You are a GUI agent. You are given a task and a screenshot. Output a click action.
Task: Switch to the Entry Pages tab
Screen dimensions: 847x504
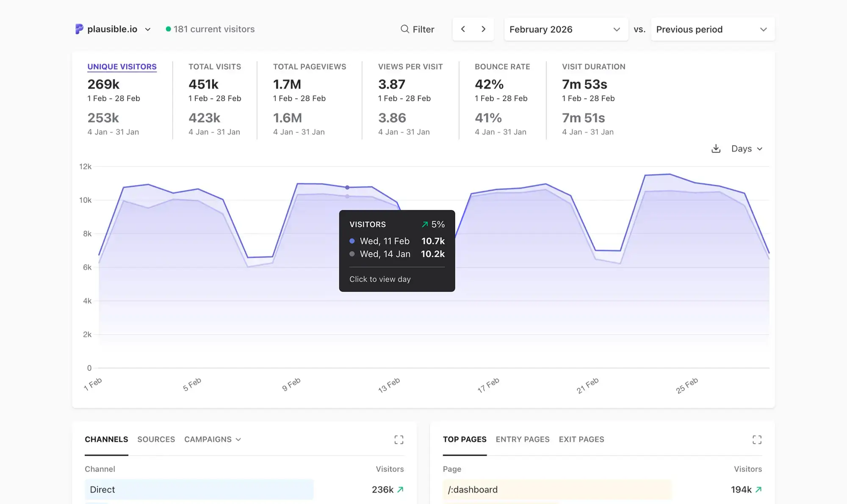522,439
